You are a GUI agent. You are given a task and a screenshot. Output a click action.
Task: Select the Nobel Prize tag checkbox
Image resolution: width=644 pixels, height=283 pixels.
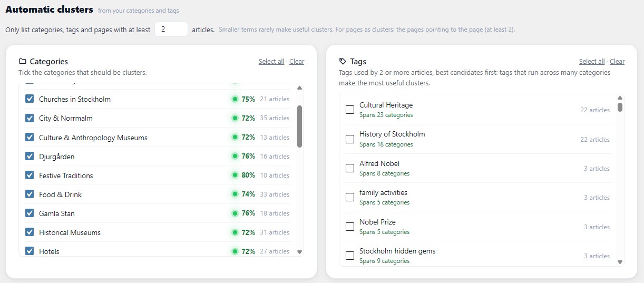[350, 227]
